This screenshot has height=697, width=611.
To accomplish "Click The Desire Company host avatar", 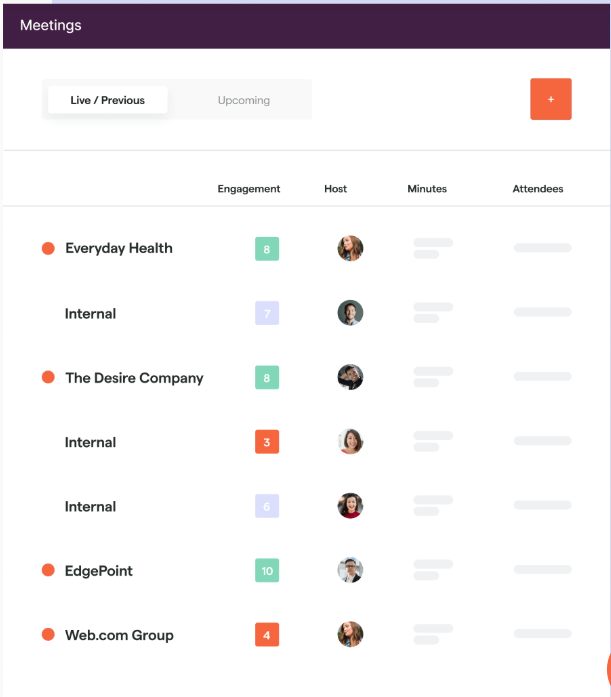I will pyautogui.click(x=350, y=377).
